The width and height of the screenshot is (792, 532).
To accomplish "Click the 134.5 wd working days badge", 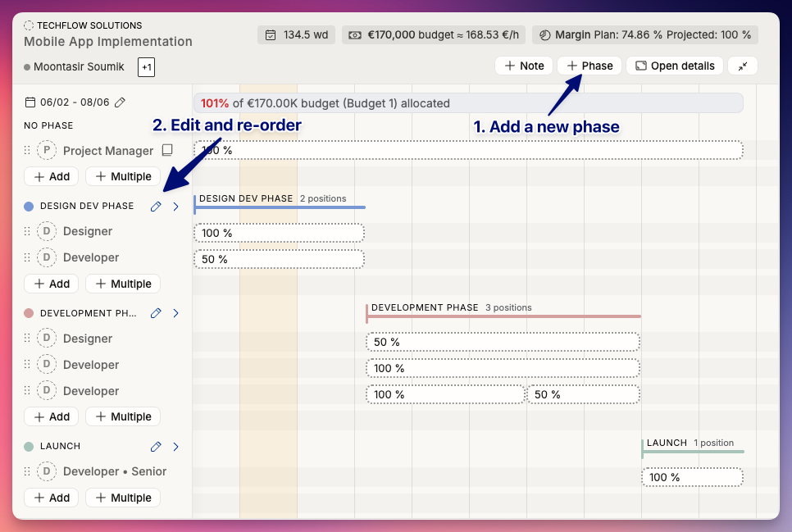I will point(297,35).
